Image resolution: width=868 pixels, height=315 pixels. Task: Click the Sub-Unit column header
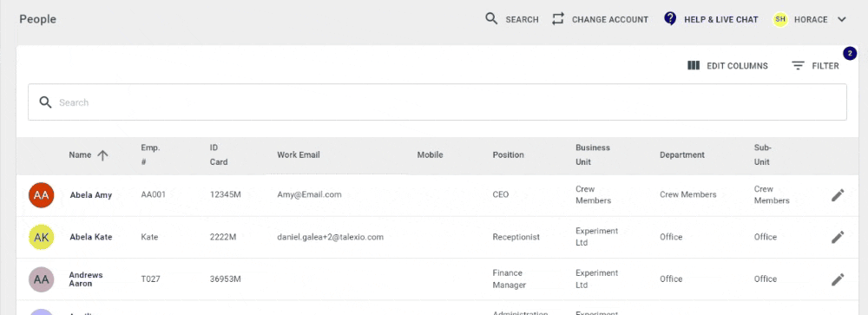tap(762, 155)
